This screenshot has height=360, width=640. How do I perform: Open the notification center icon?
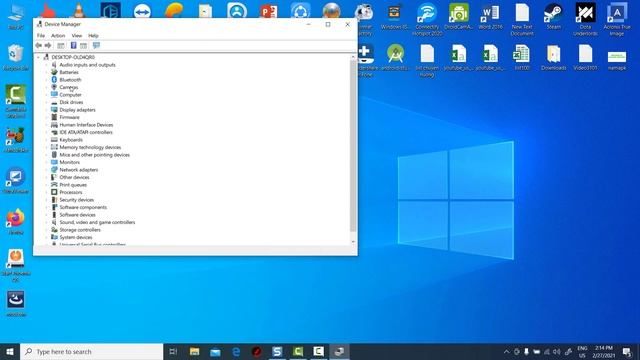tap(627, 351)
